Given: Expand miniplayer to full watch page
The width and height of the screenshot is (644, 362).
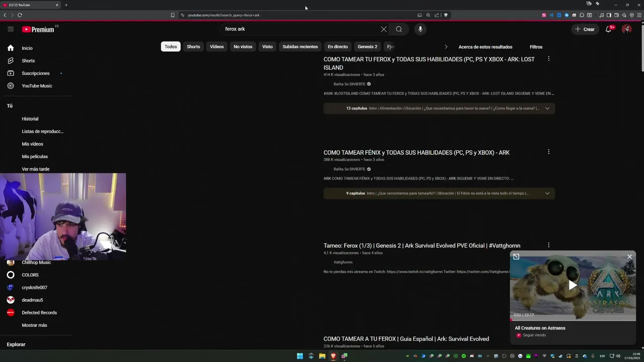Looking at the screenshot, I should pos(516,257).
